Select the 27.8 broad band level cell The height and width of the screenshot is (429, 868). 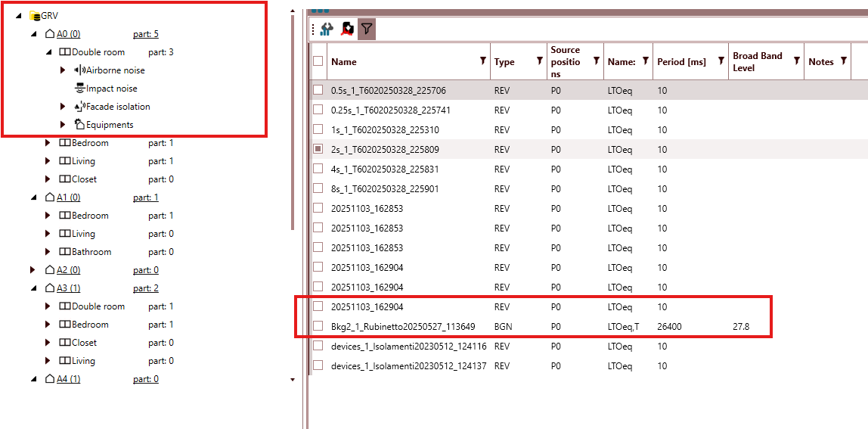click(x=741, y=326)
